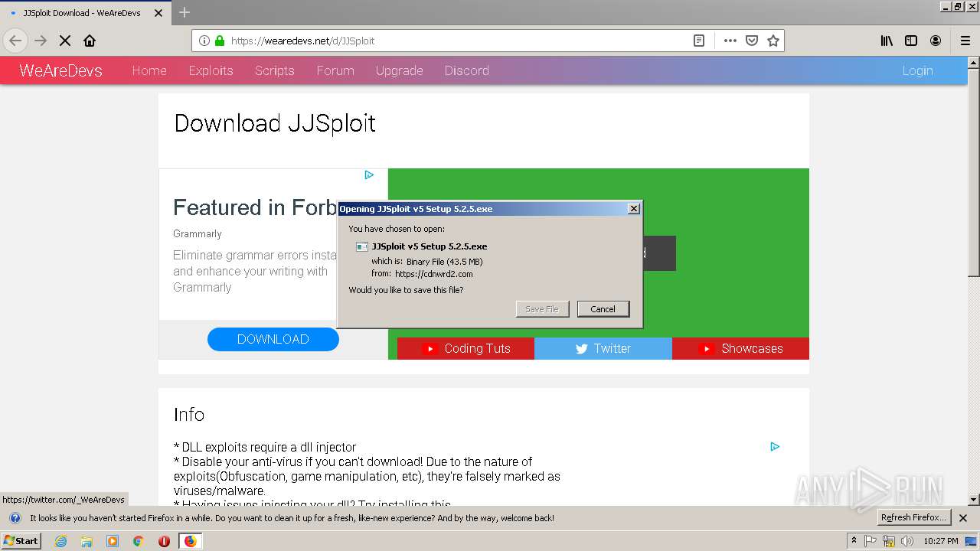Bookmark this page with star icon
The image size is (980, 551).
[773, 41]
